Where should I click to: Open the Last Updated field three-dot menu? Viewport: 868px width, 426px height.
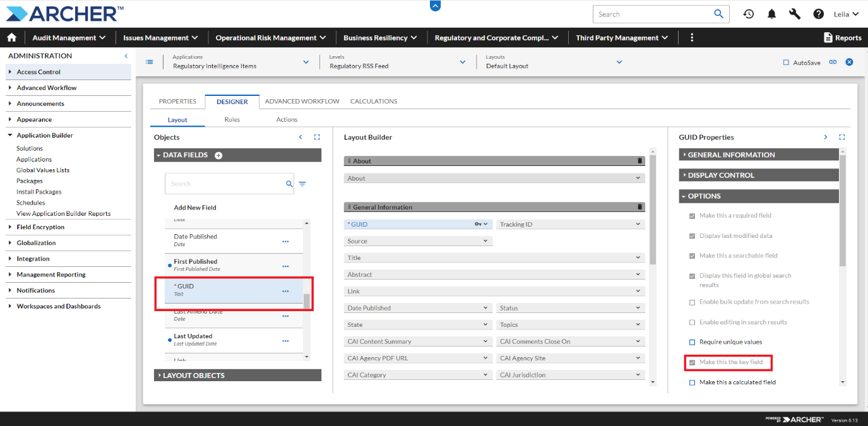click(x=285, y=341)
